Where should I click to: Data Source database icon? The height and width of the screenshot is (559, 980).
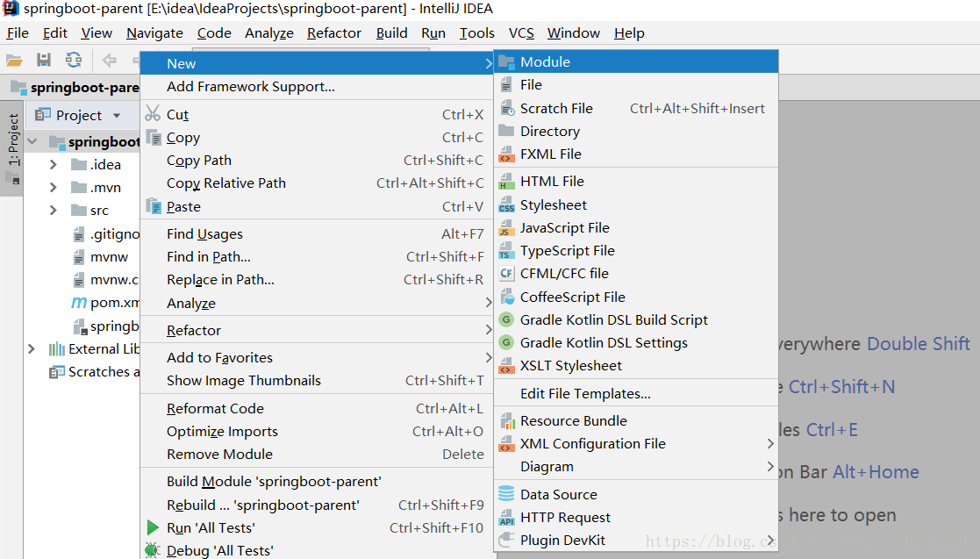(507, 494)
